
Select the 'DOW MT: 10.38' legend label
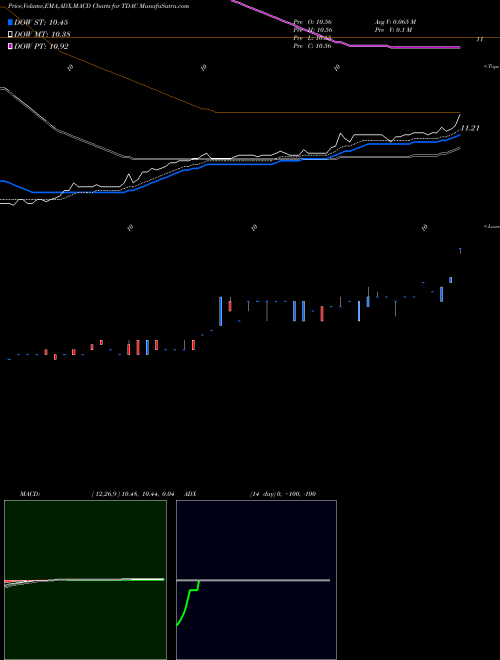pos(42,35)
